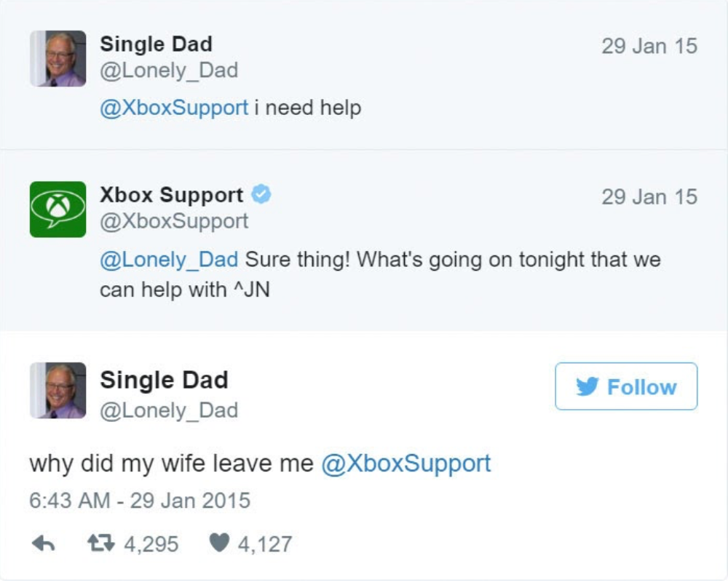Click the reply arrow icon
The height and width of the screenshot is (585, 728).
click(x=44, y=544)
